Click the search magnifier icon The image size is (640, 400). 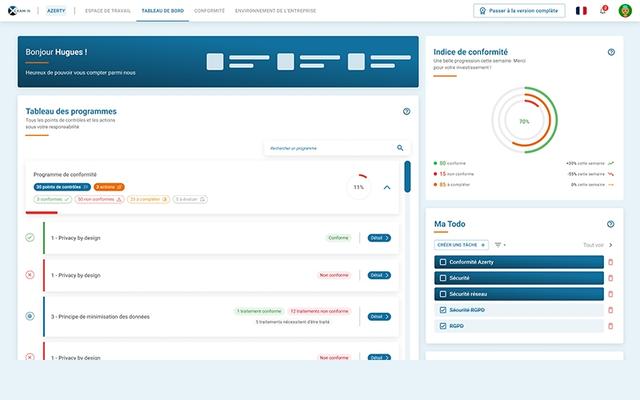tap(400, 148)
